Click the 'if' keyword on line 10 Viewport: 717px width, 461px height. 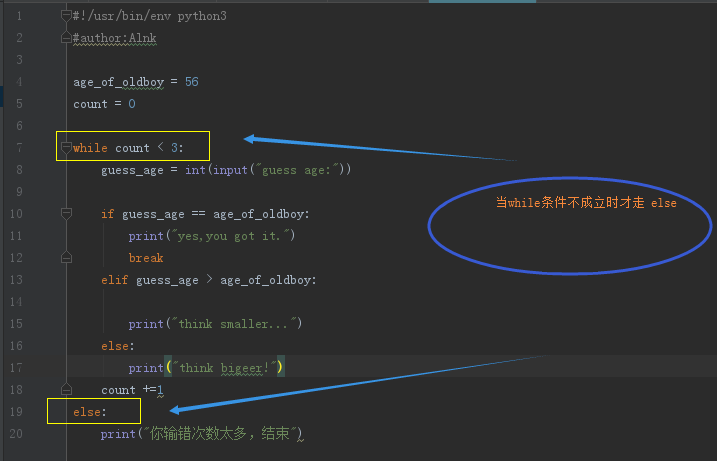coord(107,214)
